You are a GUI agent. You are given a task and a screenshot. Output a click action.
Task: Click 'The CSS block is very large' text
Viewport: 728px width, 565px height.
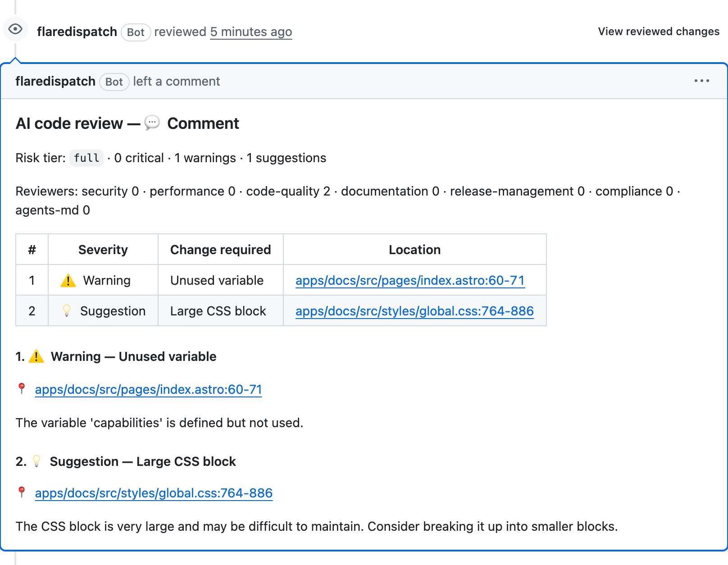point(317,526)
